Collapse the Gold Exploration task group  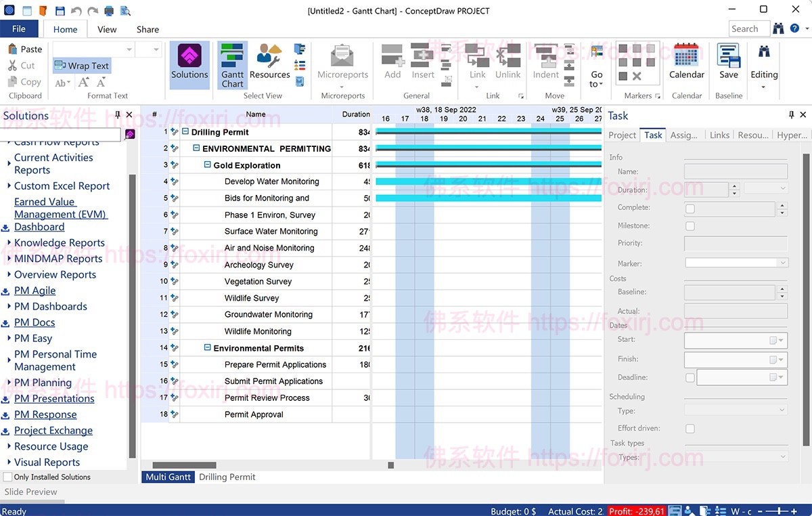(207, 165)
